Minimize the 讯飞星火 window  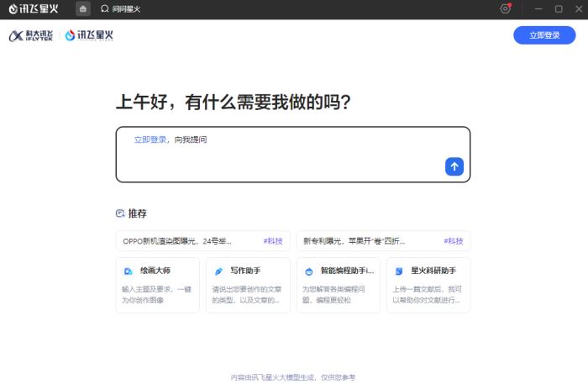[538, 8]
